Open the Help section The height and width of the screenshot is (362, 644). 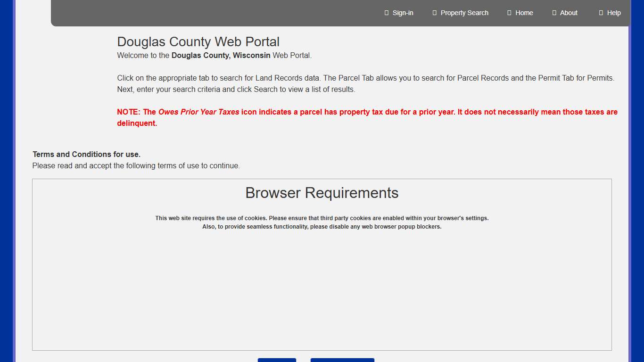(x=614, y=13)
